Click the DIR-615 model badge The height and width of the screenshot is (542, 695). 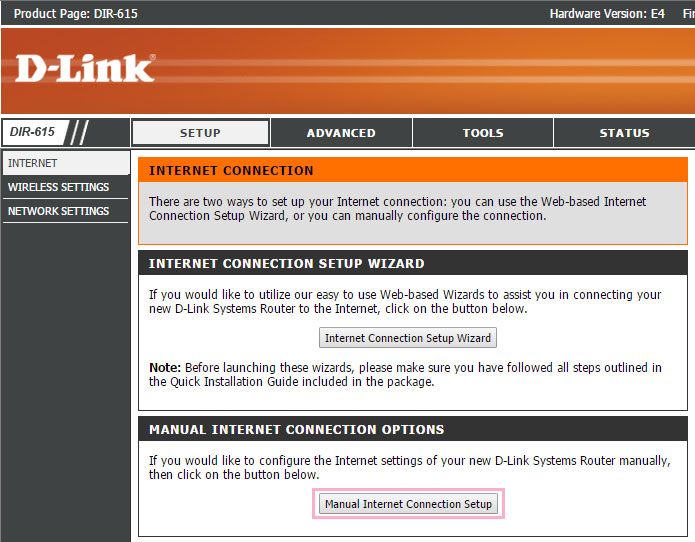click(33, 132)
